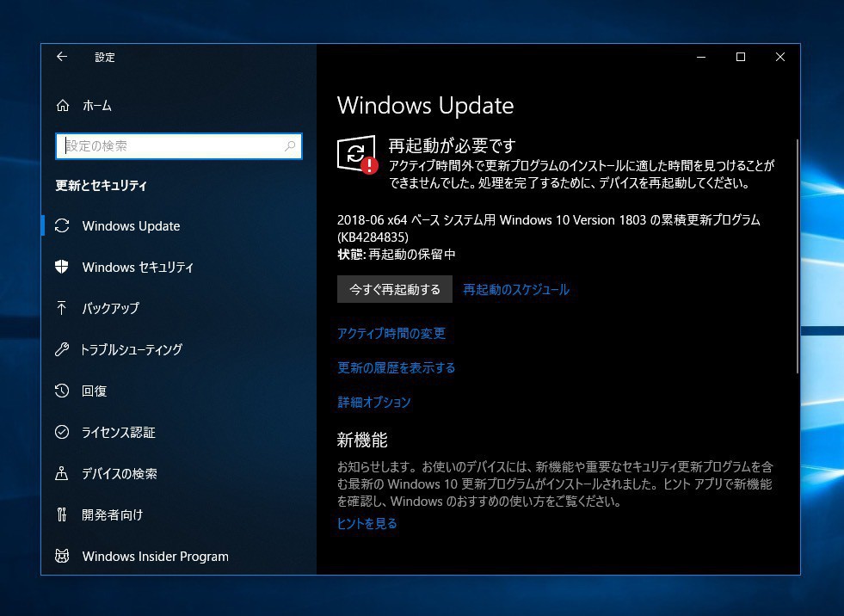The height and width of the screenshot is (616, 844).
Task: Click the tools icon for 開発者向け
Action: [61, 514]
